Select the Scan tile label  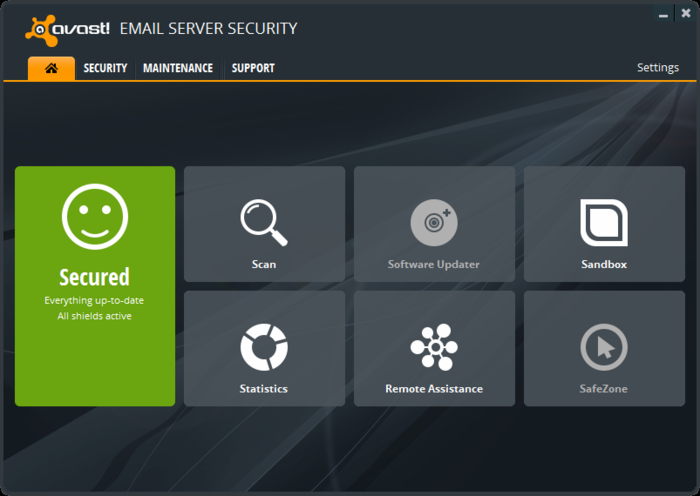264,264
